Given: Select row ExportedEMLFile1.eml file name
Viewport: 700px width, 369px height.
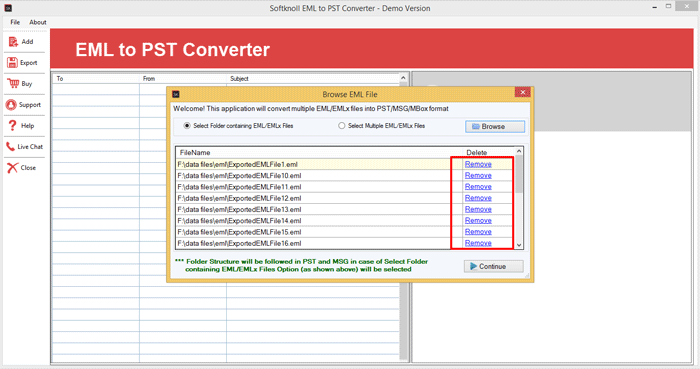Looking at the screenshot, I should pos(238,164).
